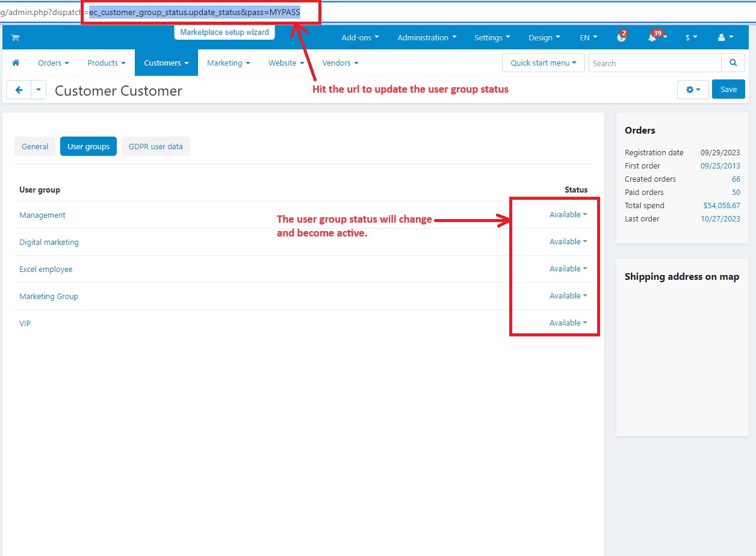Change VIP group Available status
Image resolution: width=756 pixels, height=556 pixels.
568,323
